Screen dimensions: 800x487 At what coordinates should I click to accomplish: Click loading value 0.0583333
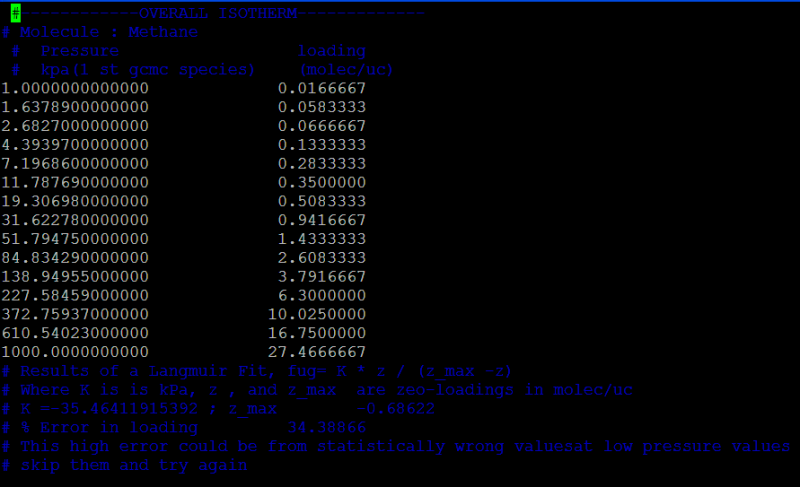(322, 107)
